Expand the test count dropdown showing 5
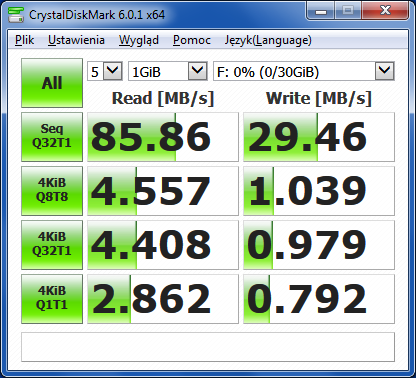 coord(105,71)
